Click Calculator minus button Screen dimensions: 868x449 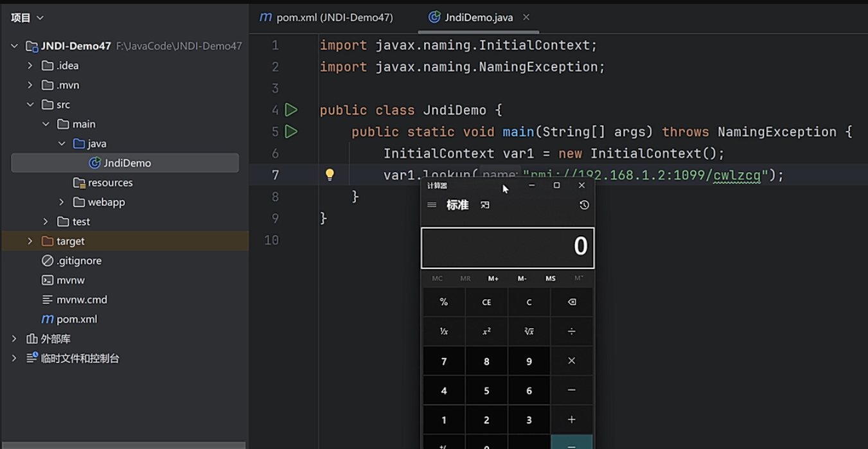click(572, 391)
